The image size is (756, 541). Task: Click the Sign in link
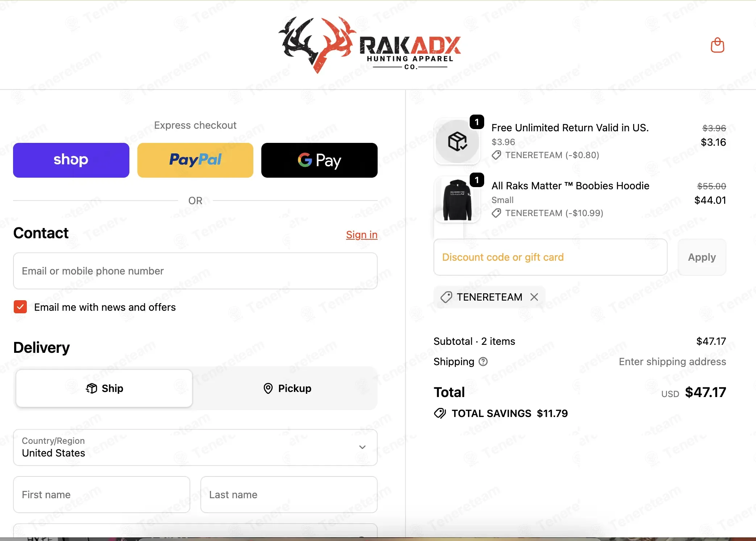point(362,235)
